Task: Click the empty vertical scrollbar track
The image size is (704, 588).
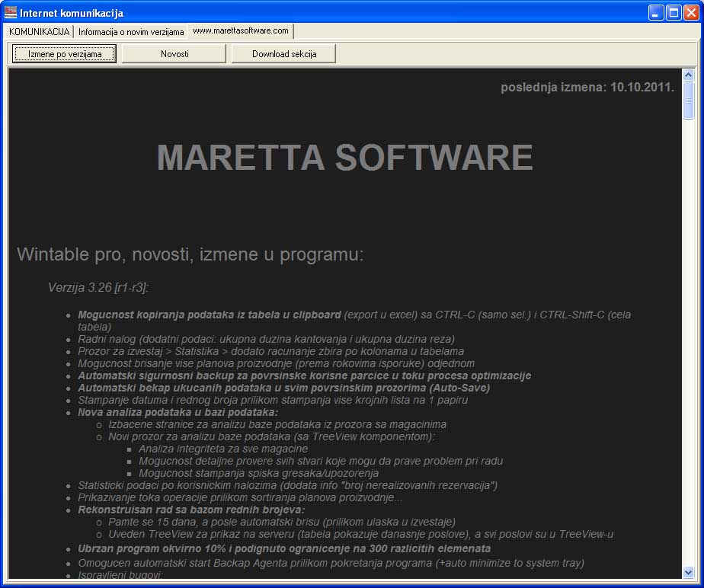Action: coord(689,343)
